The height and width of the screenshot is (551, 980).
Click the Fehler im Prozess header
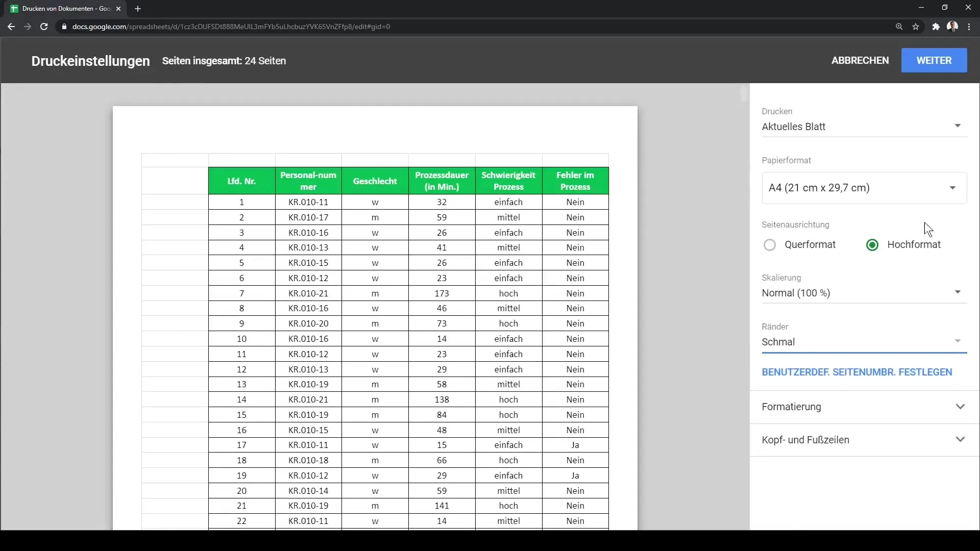(x=575, y=181)
